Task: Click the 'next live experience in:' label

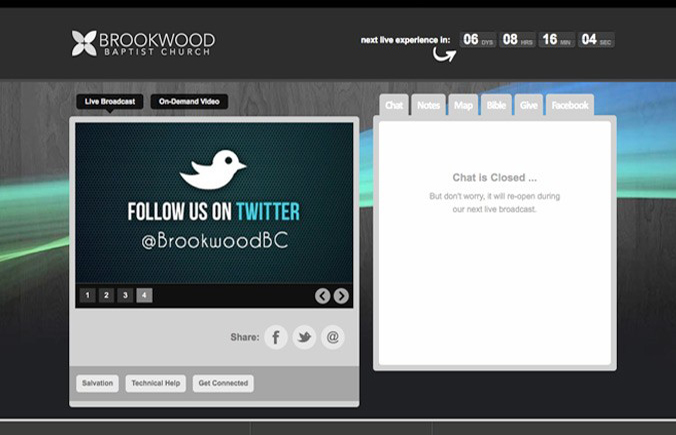Action: point(405,40)
